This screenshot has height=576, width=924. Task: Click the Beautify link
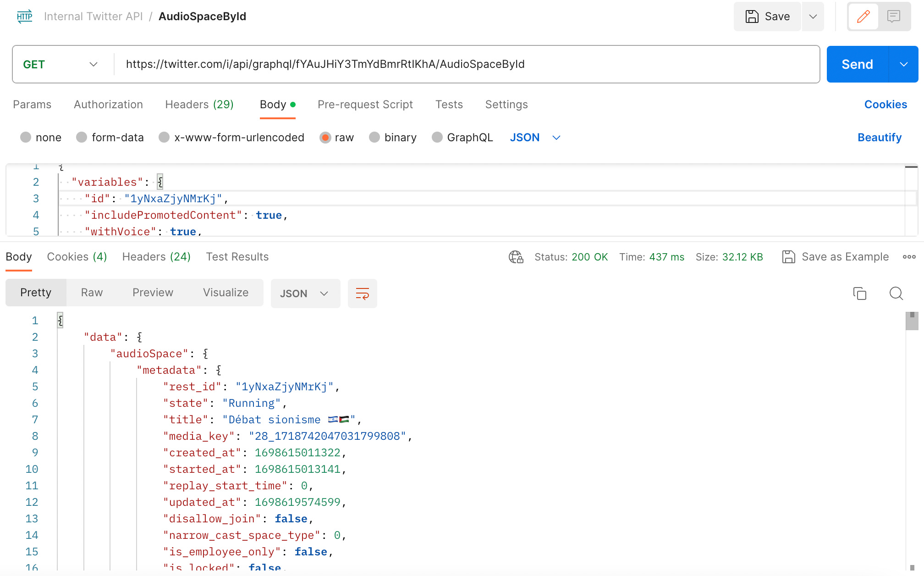(879, 138)
